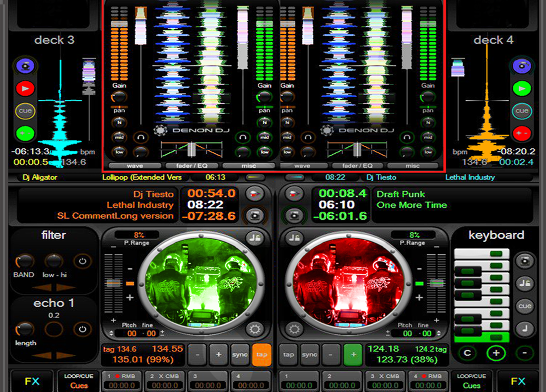Click previous echo effect left arrow
The height and width of the screenshot is (392, 546).
[x=42, y=355]
